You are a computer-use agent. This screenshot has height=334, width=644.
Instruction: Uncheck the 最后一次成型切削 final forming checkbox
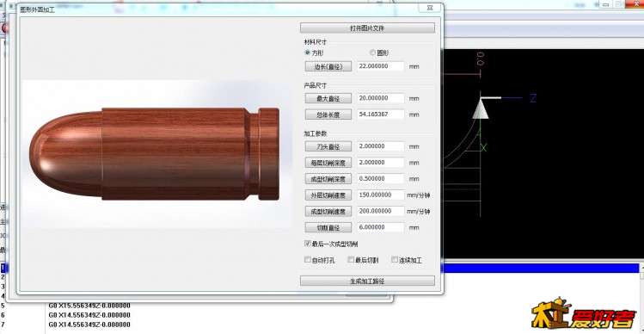point(308,244)
